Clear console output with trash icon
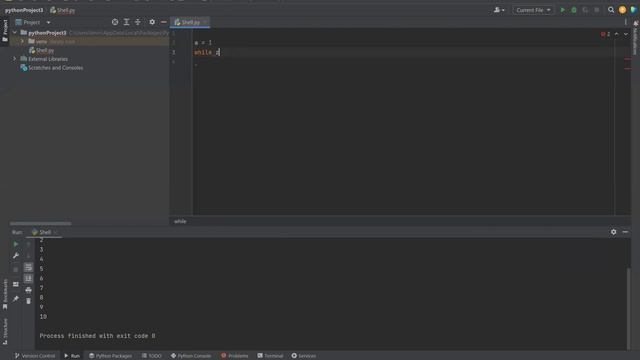Viewport: 640px width, 360px height. point(28,301)
